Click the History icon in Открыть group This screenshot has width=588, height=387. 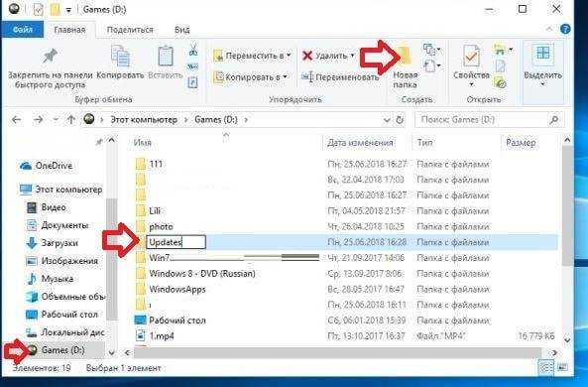click(501, 82)
